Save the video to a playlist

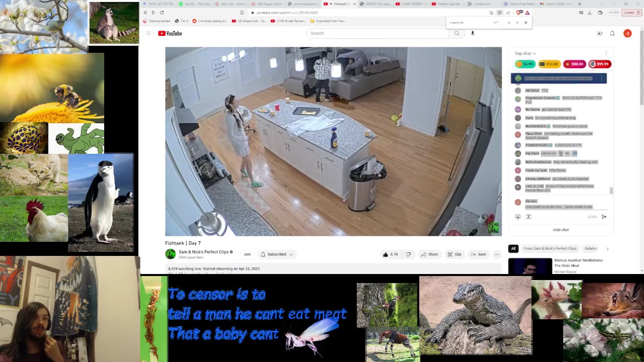[x=478, y=254]
